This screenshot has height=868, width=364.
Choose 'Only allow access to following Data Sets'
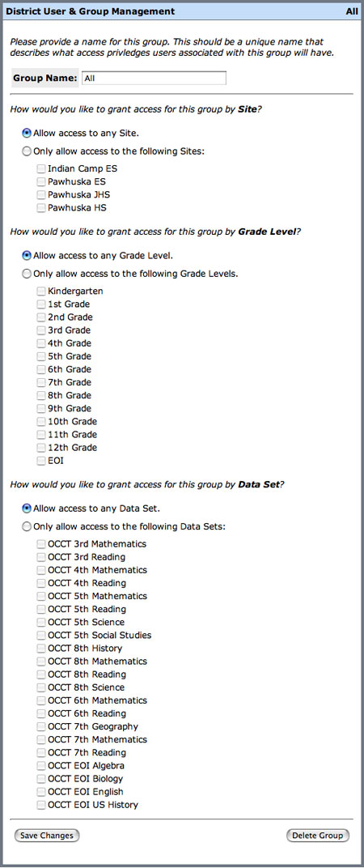(x=26, y=526)
